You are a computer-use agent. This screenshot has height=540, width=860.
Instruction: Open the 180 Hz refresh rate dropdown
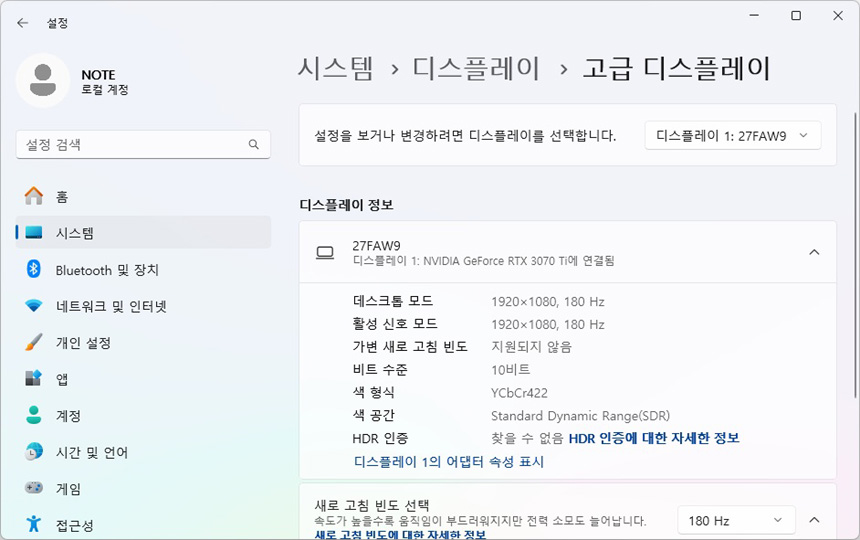click(735, 521)
